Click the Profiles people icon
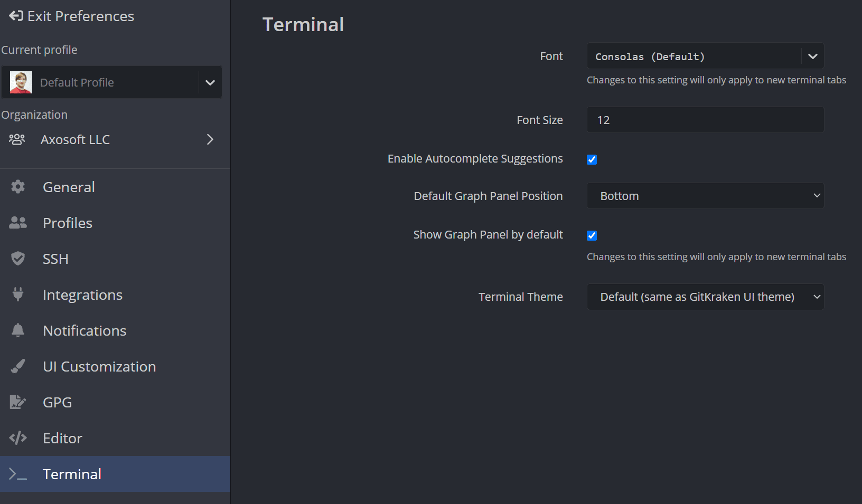Image resolution: width=862 pixels, height=504 pixels. (18, 223)
